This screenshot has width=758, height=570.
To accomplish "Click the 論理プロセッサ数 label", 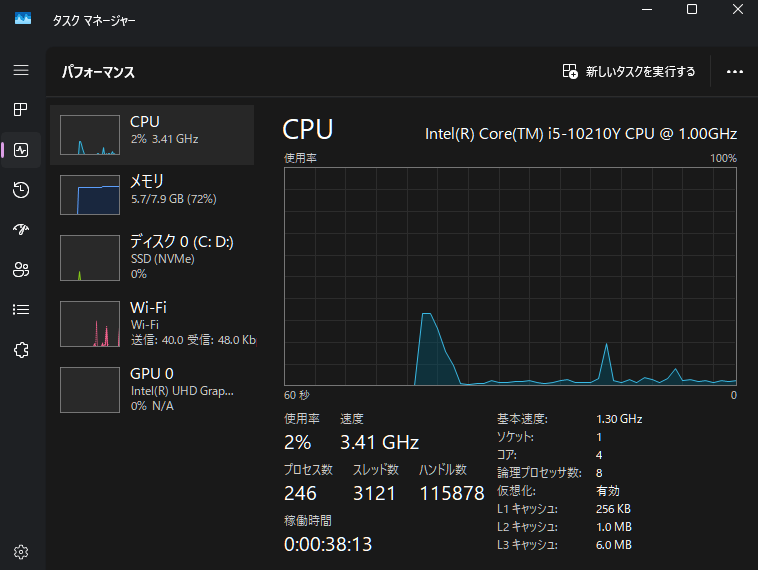I will 539,472.
